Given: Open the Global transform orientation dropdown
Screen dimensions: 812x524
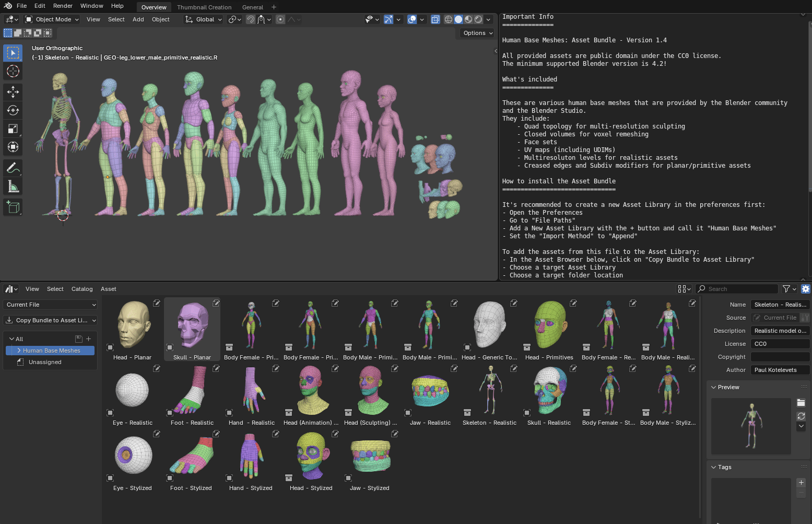Looking at the screenshot, I should point(203,19).
